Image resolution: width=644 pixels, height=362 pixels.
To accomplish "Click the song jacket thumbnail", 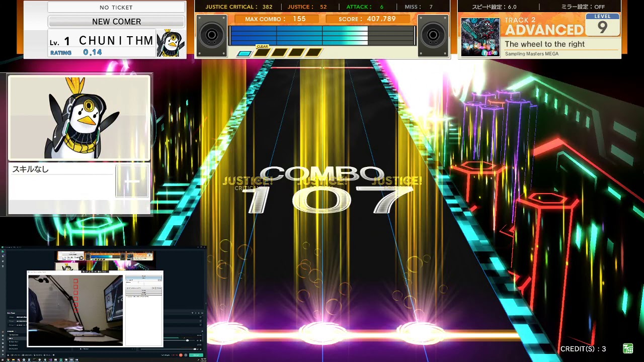I will tap(480, 37).
